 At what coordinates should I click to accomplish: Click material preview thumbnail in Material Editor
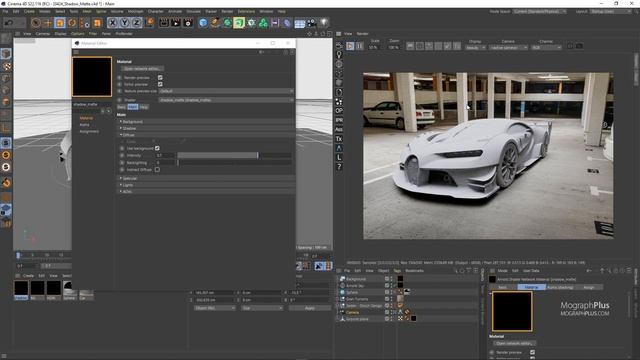(x=92, y=77)
